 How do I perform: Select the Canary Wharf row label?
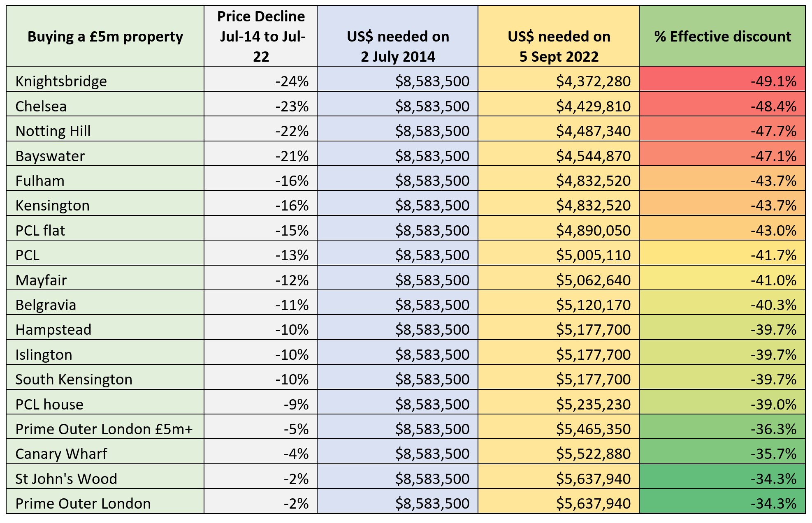pyautogui.click(x=61, y=454)
